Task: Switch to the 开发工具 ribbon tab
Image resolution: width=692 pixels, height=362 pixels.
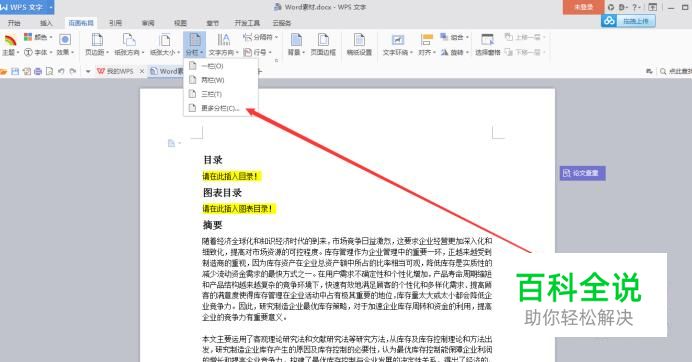Action: pyautogui.click(x=247, y=23)
